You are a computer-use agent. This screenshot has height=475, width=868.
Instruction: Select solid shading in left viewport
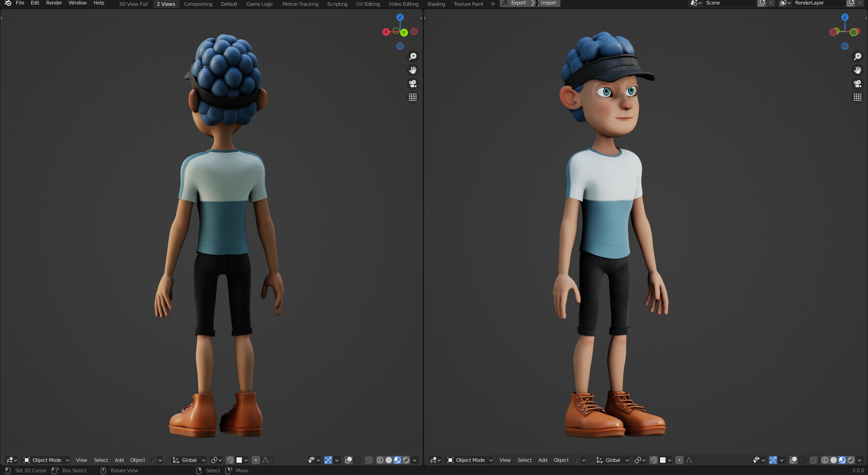pos(389,460)
